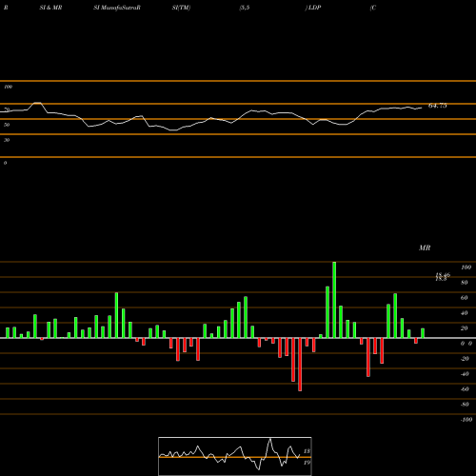
Task: Click the 50 level label on RSI panel
Action: tap(7, 125)
